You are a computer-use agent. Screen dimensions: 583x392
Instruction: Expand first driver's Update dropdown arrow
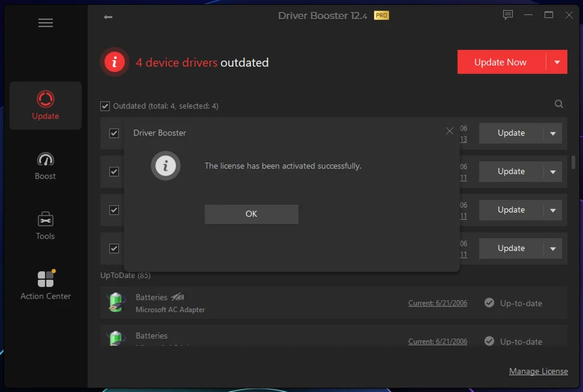[553, 133]
